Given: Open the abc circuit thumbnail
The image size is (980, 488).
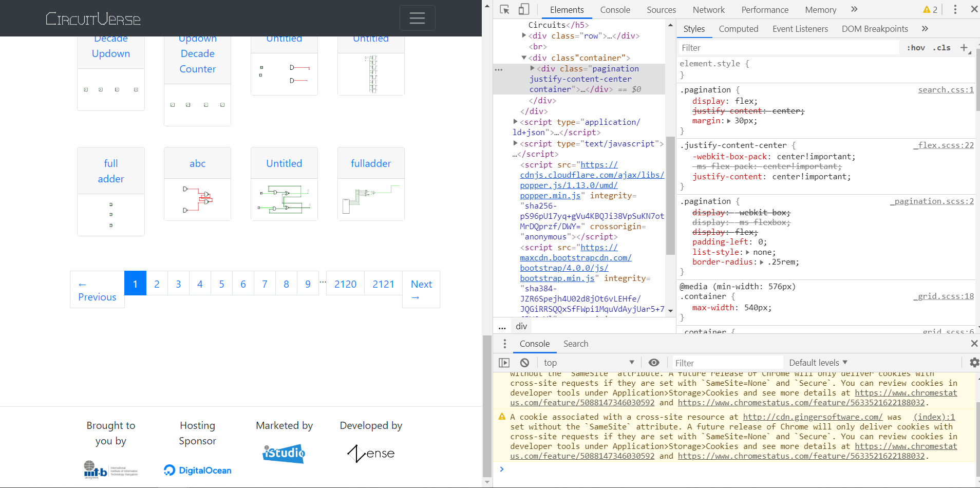Looking at the screenshot, I should pos(197,199).
